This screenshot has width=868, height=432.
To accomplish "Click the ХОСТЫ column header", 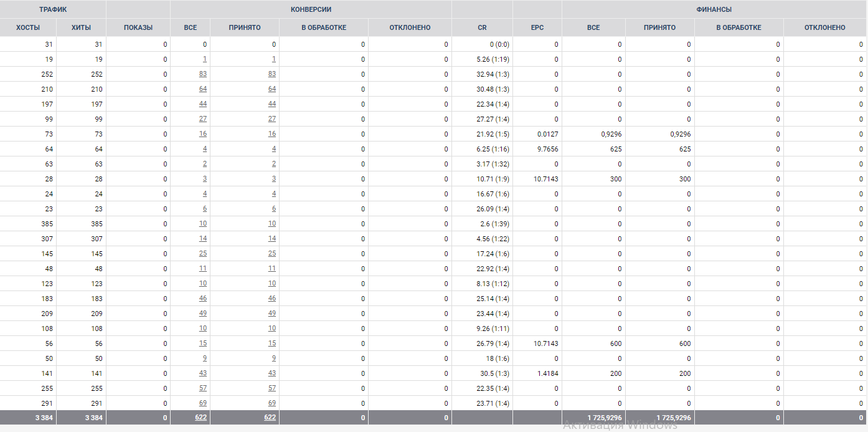I will pos(28,27).
